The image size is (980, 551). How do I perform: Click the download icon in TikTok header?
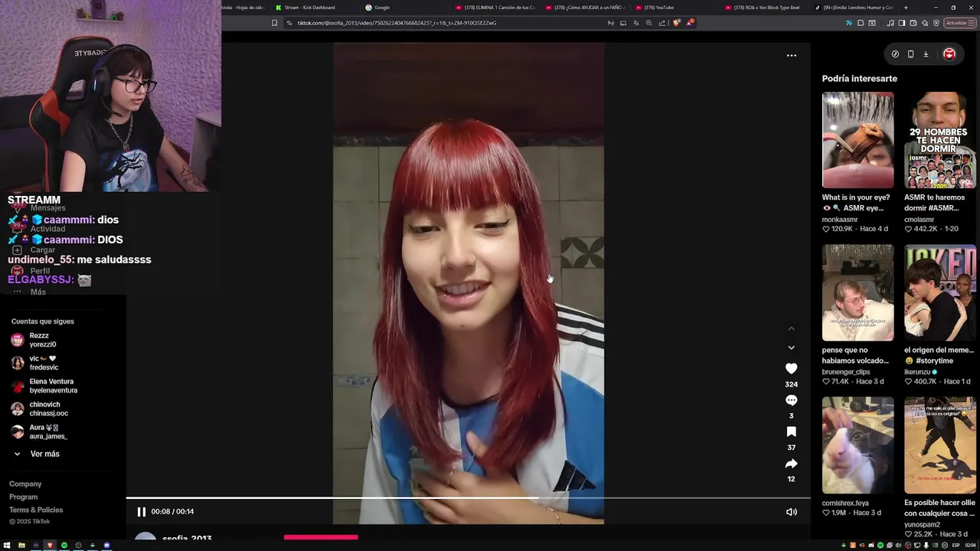coord(926,54)
